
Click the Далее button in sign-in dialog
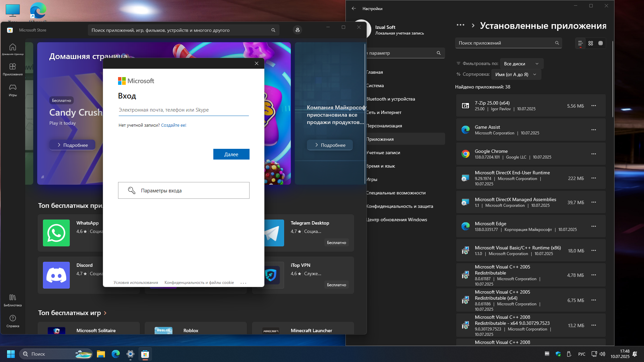point(231,154)
